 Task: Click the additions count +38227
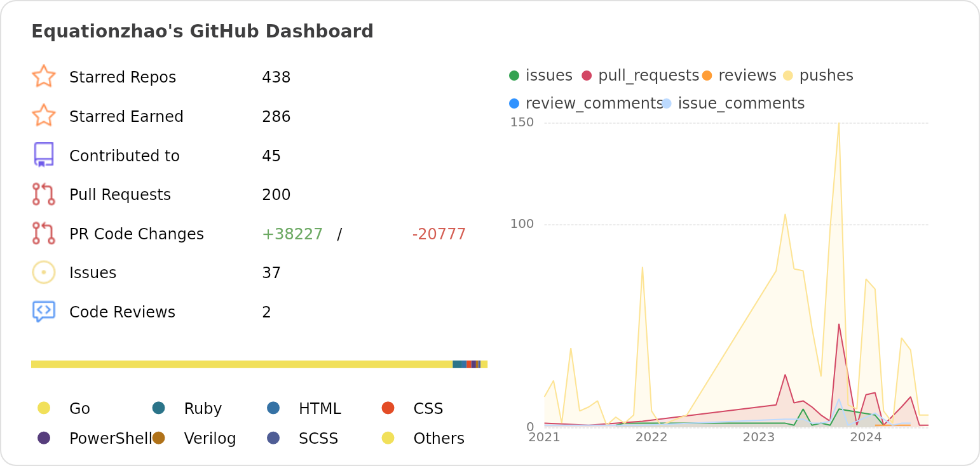coord(292,234)
